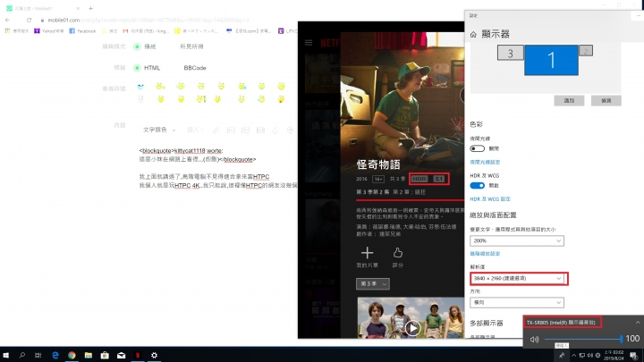Screen dimensions: 644x362
Task: Toggle the night light switch
Action: pyautogui.click(x=477, y=148)
